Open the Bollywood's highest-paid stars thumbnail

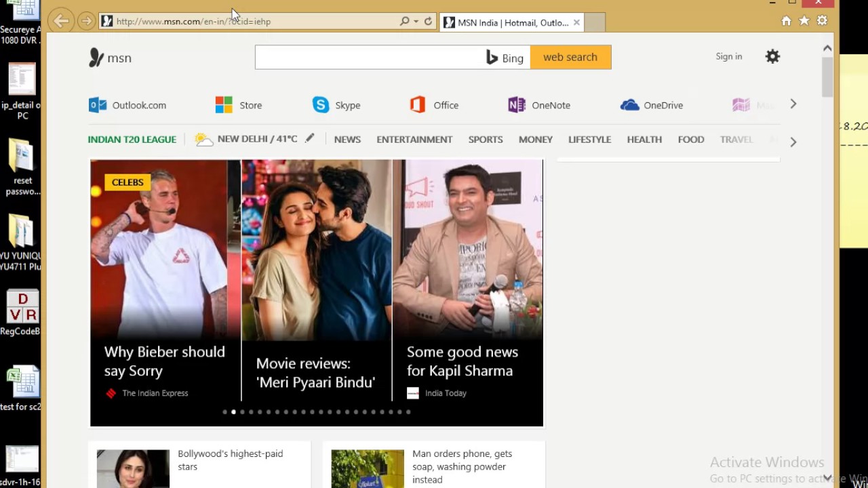click(133, 468)
